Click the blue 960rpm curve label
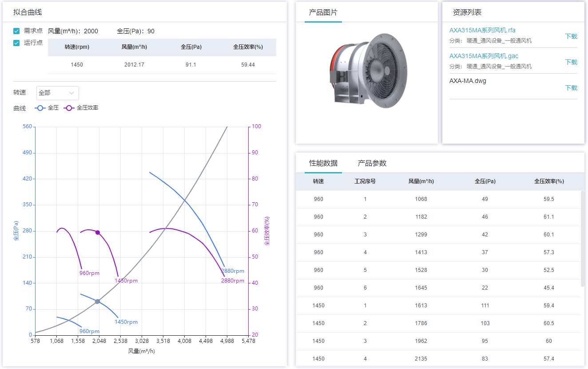This screenshot has height=369, width=588. (x=89, y=331)
